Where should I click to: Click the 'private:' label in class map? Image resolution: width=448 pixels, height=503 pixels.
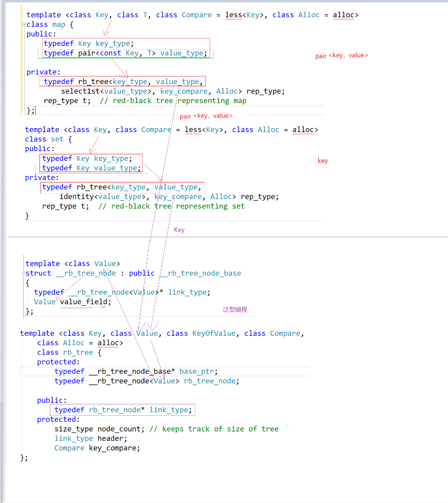coord(43,72)
